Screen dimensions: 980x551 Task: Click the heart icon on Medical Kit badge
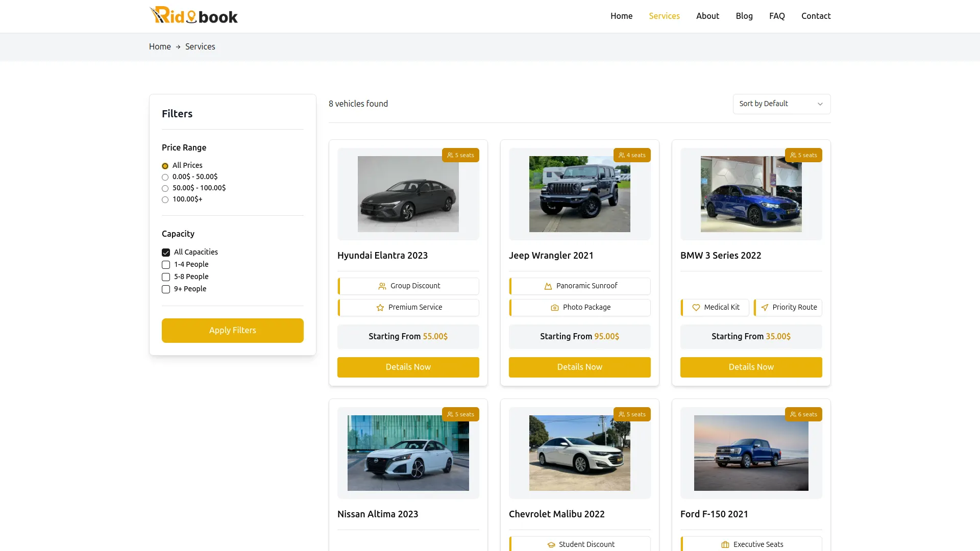(696, 308)
